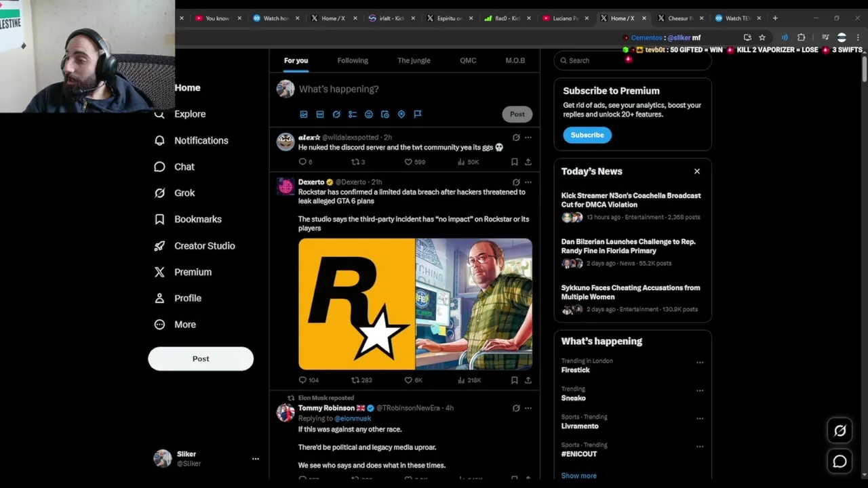This screenshot has height=488, width=868.
Task: Open the floating messages button at bottom right
Action: pyautogui.click(x=840, y=462)
